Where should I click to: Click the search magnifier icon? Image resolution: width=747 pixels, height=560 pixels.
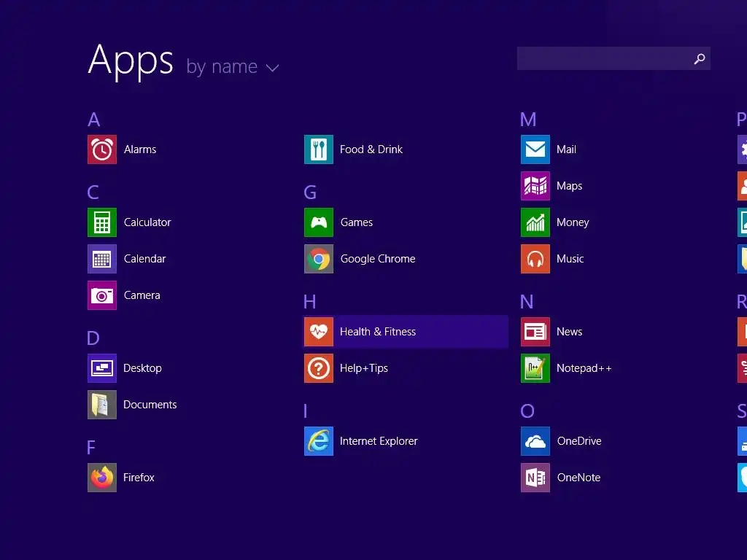pyautogui.click(x=700, y=58)
